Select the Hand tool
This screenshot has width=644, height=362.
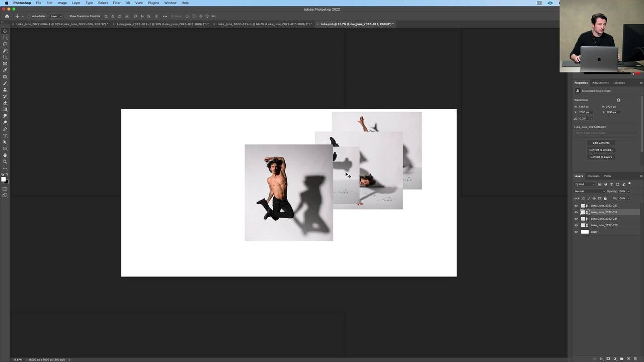[x=5, y=155]
